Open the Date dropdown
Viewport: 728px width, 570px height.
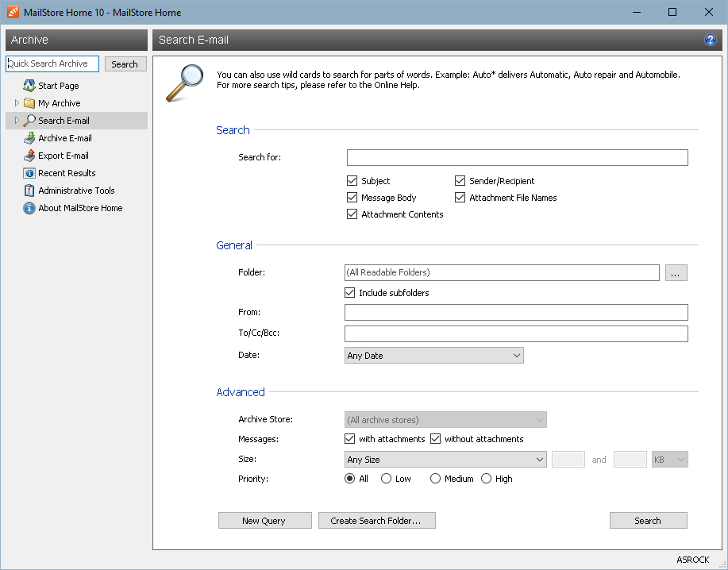pos(433,356)
